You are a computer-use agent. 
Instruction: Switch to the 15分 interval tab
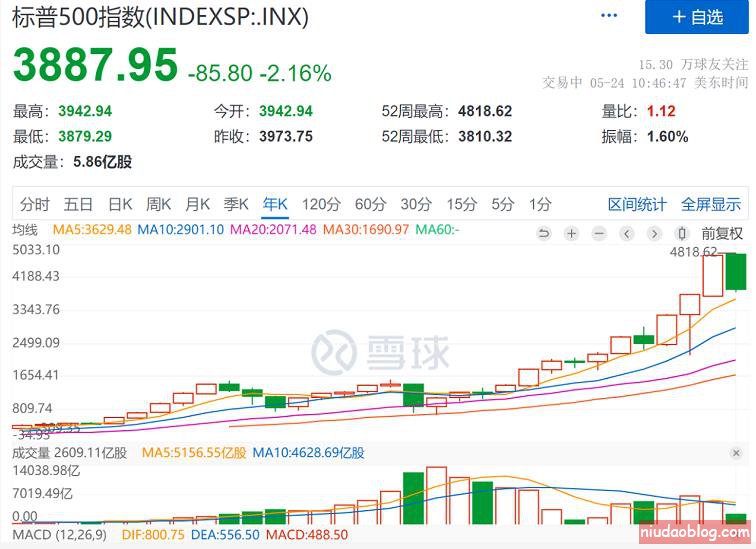(x=461, y=204)
